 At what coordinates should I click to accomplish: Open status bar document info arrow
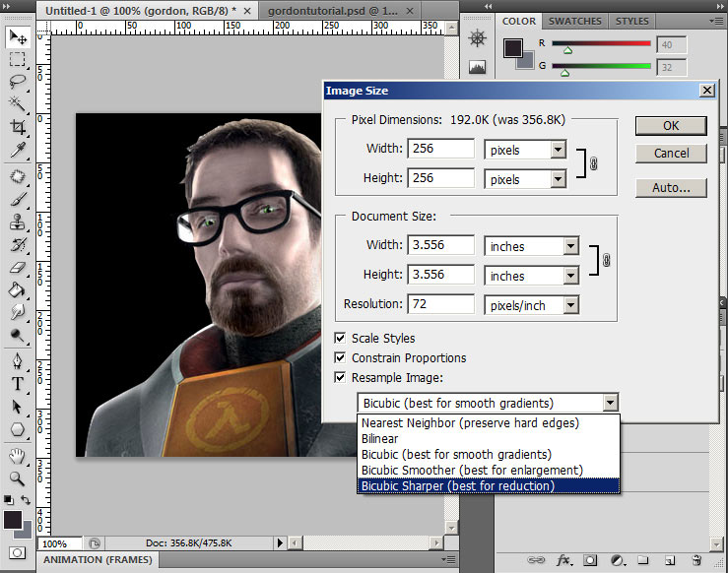[280, 542]
